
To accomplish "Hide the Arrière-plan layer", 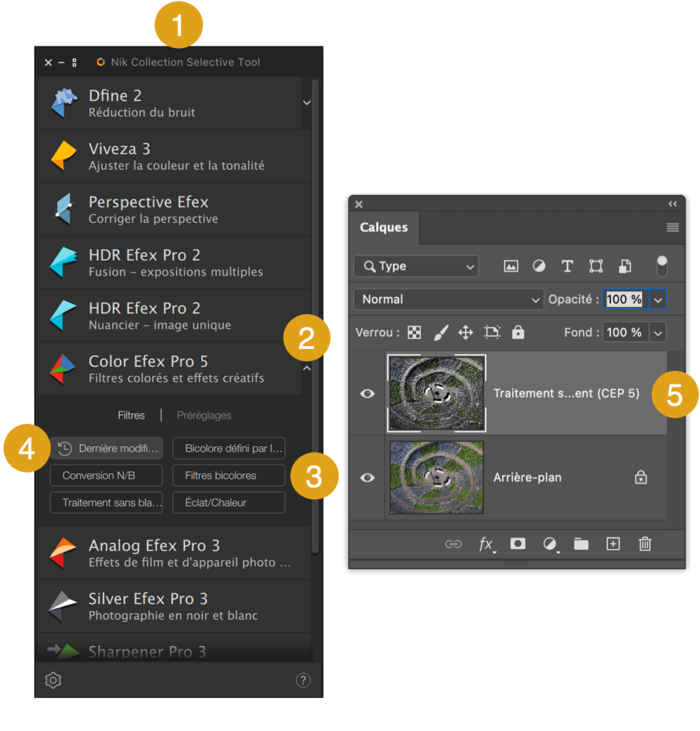I will click(367, 478).
